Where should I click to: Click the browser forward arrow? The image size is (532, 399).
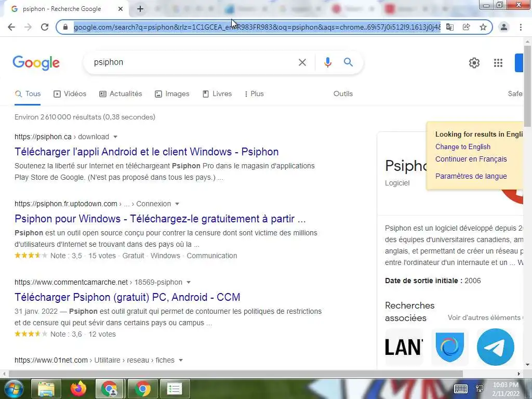point(28,27)
